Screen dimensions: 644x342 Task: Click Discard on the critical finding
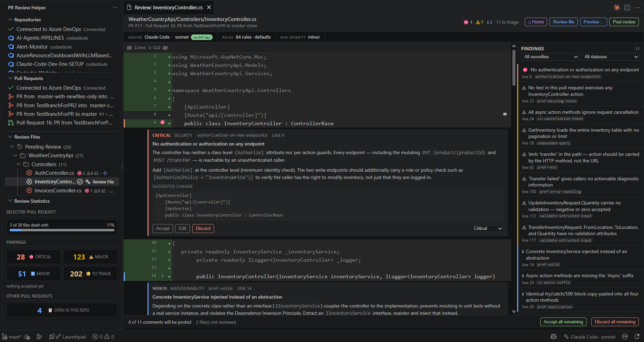(203, 229)
